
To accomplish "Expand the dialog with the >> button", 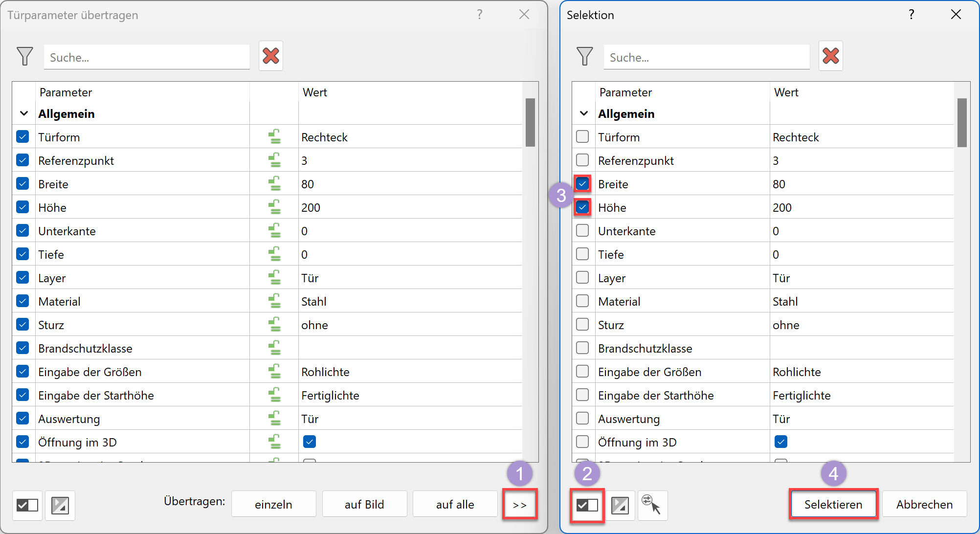I will (x=519, y=504).
